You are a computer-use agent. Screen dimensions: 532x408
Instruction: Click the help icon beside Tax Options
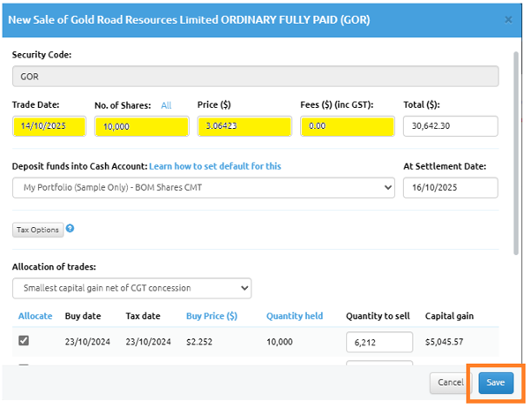pyautogui.click(x=70, y=229)
